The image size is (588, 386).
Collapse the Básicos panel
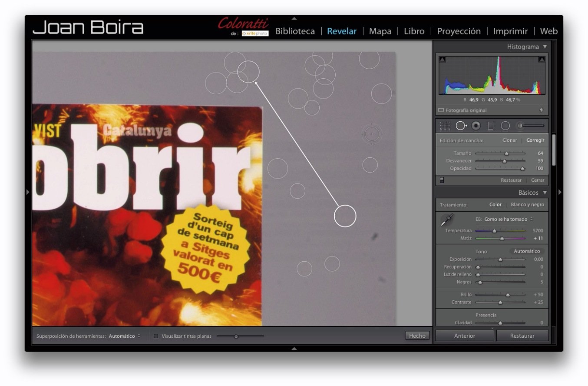click(545, 193)
